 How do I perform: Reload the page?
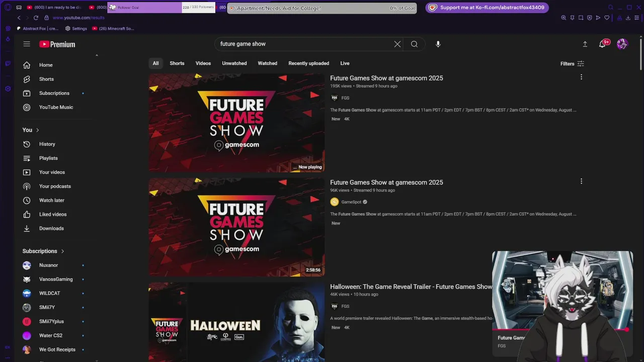point(36,18)
